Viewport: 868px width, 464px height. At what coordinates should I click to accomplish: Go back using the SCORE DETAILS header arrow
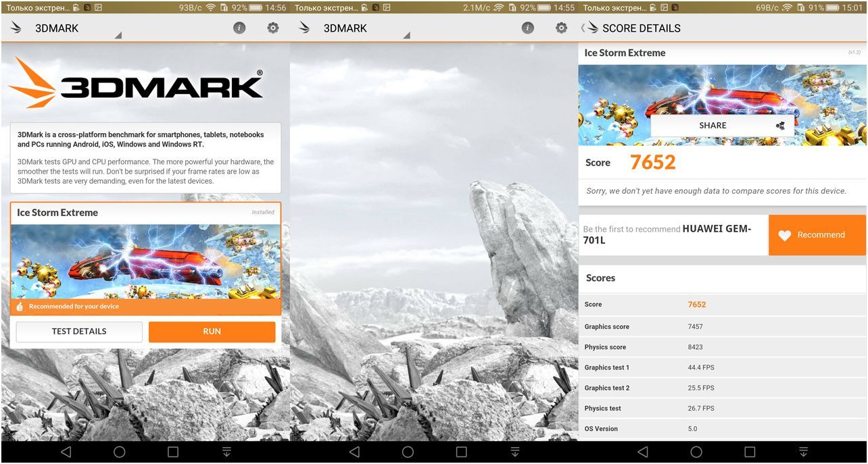(x=584, y=28)
